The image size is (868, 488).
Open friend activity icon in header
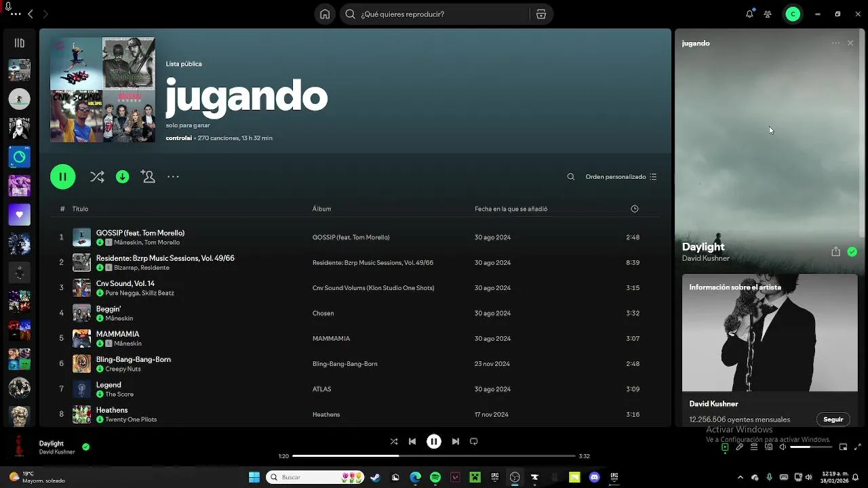coord(768,14)
